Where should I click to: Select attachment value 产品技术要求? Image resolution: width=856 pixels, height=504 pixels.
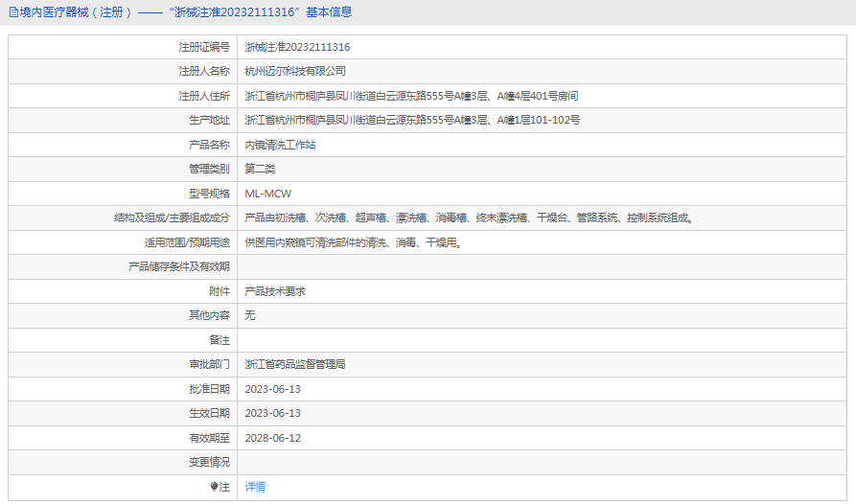(275, 291)
